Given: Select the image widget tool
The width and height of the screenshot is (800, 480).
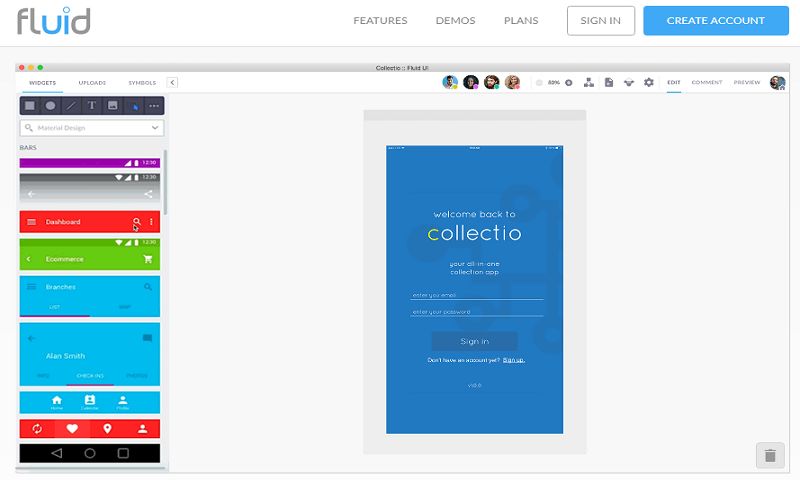Looking at the screenshot, I should coord(113,105).
